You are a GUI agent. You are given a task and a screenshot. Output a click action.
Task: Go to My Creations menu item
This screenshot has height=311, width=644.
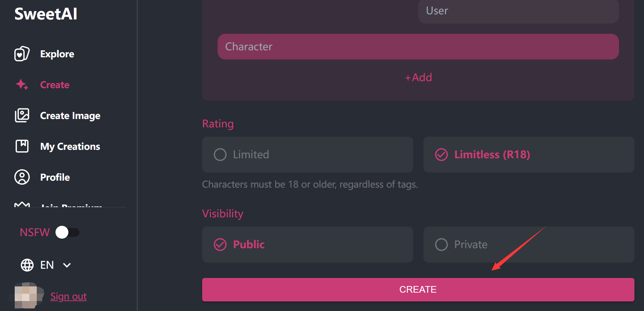tap(70, 146)
